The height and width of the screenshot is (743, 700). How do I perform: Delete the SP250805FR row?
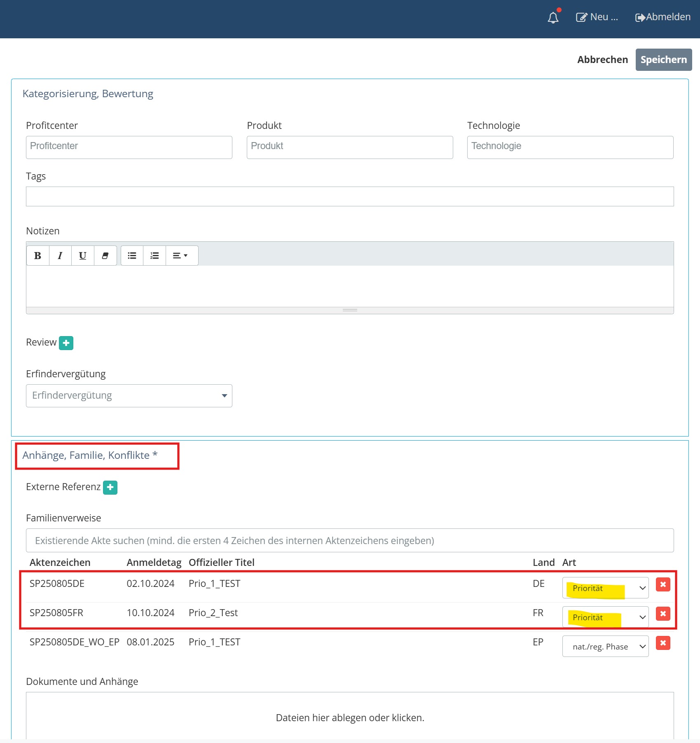[x=663, y=614]
